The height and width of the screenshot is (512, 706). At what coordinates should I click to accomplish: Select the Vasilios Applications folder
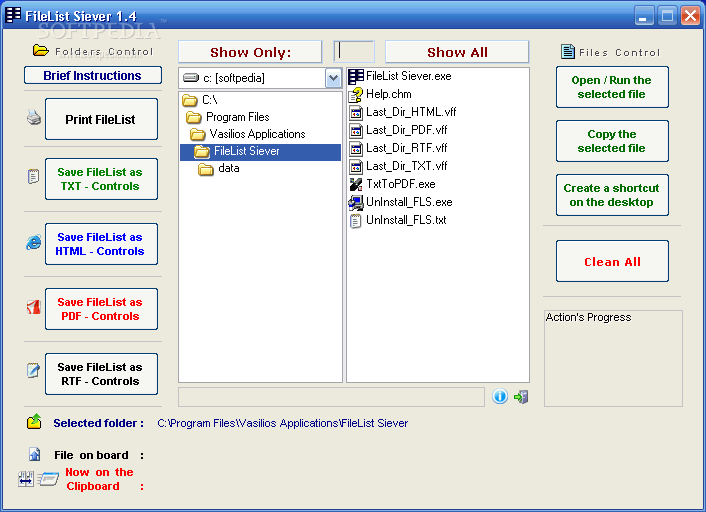tap(258, 134)
